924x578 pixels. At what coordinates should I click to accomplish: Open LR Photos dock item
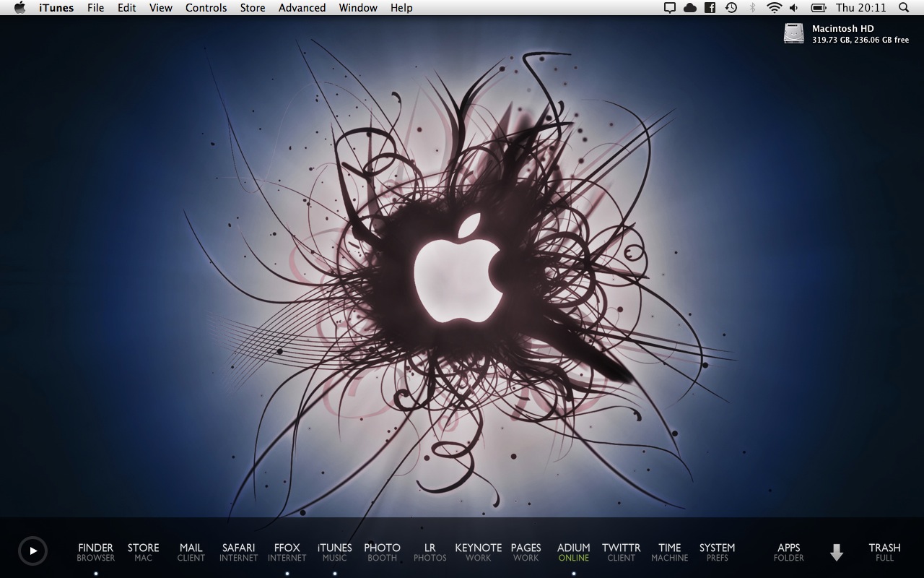(430, 553)
